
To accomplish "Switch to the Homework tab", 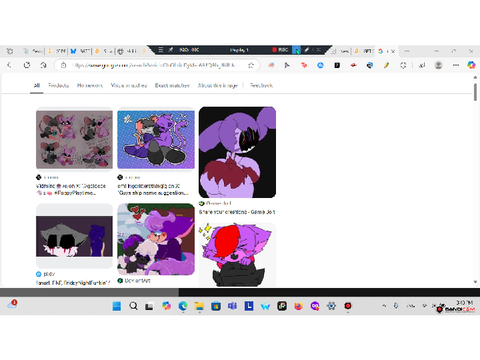I will (90, 86).
